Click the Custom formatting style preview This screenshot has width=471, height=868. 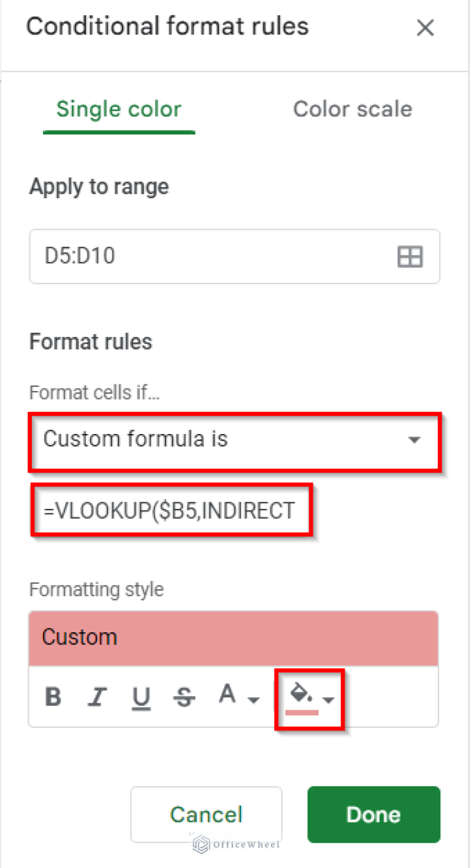[233, 638]
